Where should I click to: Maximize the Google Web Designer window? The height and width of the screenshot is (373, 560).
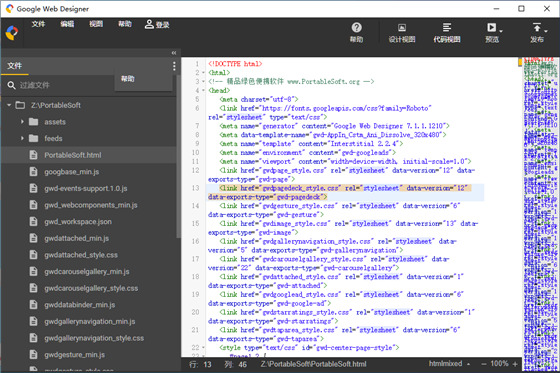pyautogui.click(x=521, y=9)
